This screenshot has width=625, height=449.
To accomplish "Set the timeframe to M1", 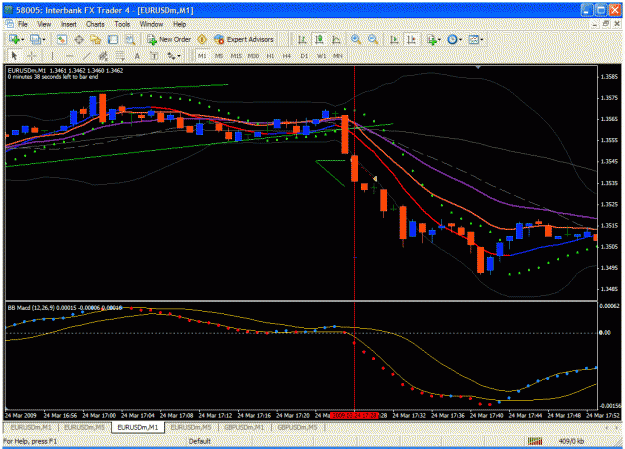I will (202, 56).
